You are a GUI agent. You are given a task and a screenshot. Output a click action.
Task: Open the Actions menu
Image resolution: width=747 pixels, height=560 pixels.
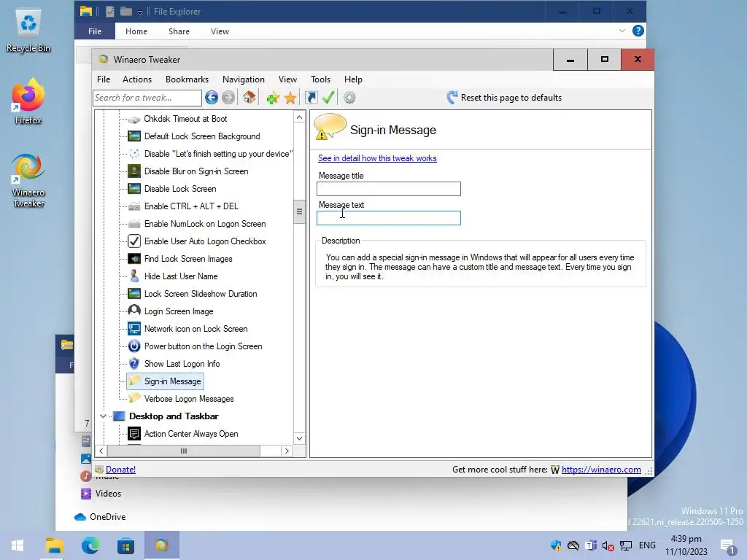point(137,79)
